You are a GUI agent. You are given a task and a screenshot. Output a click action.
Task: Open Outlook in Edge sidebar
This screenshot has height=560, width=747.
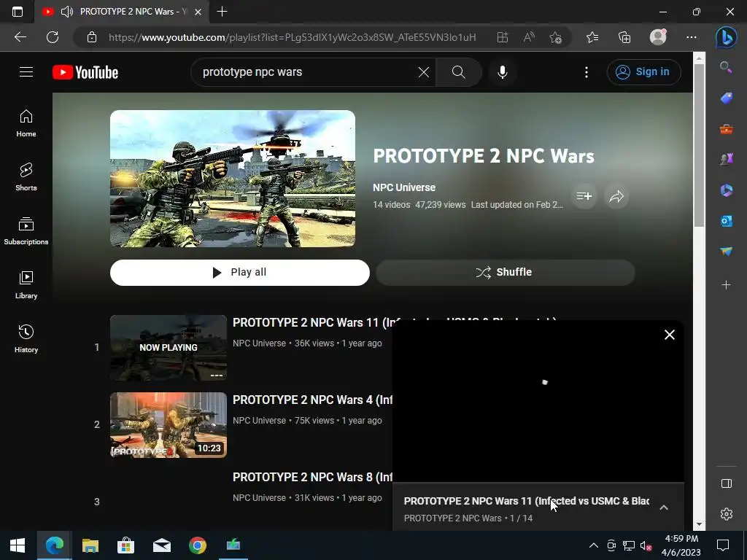pos(726,221)
